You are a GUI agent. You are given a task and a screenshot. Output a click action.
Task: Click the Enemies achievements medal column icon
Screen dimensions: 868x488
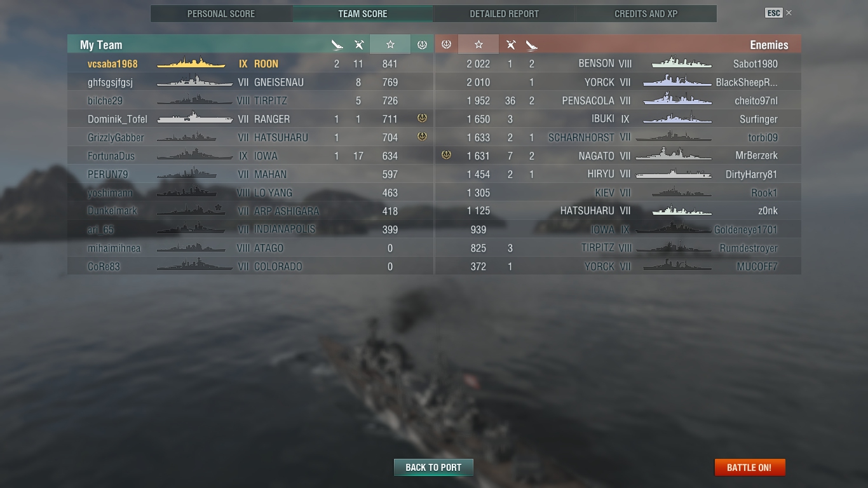coord(446,44)
